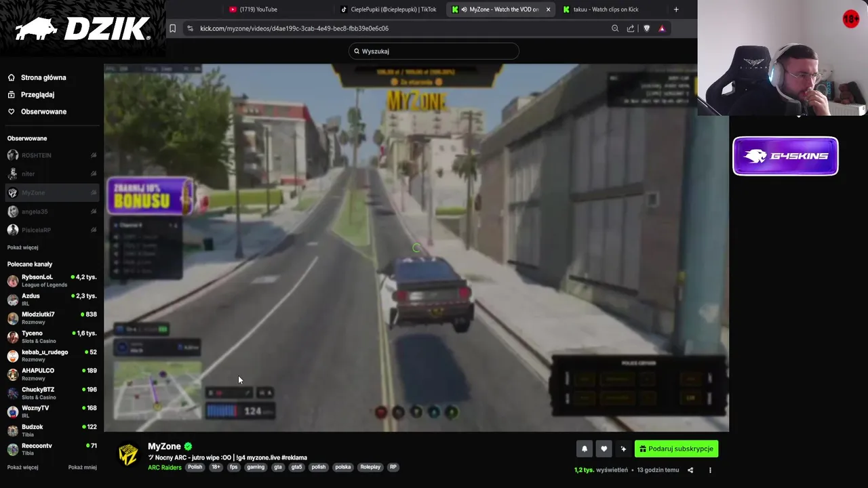Select the gta5 tag
This screenshot has height=488, width=868.
[x=297, y=467]
